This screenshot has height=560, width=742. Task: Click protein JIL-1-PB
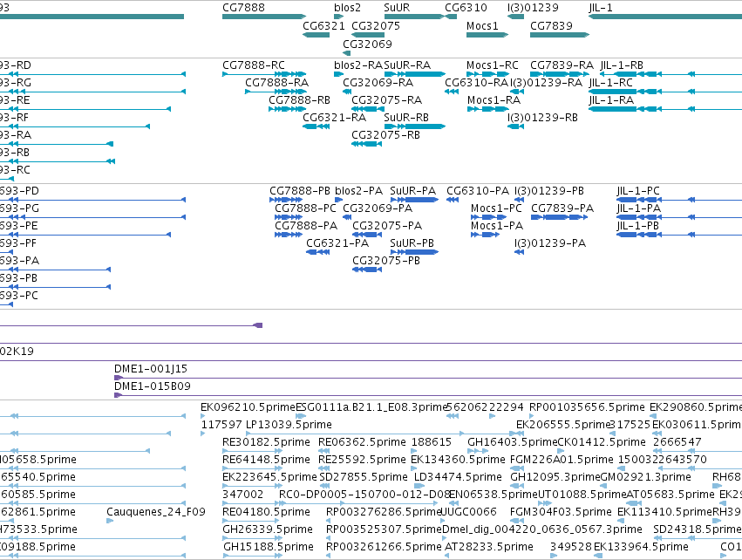[638, 226]
